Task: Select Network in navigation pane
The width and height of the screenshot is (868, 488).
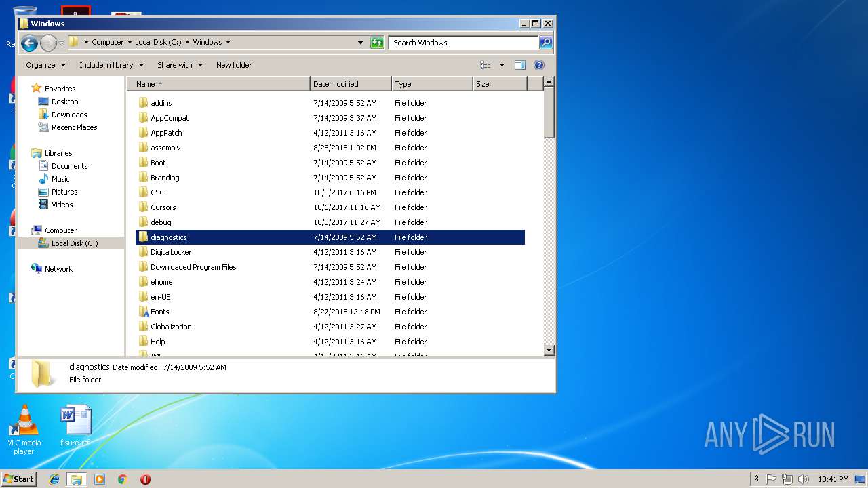Action: [x=58, y=269]
